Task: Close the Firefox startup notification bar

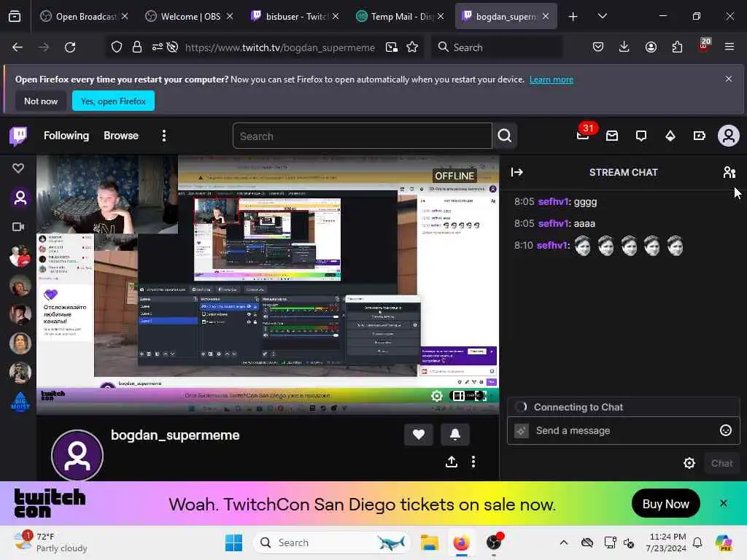Action: [x=729, y=79]
